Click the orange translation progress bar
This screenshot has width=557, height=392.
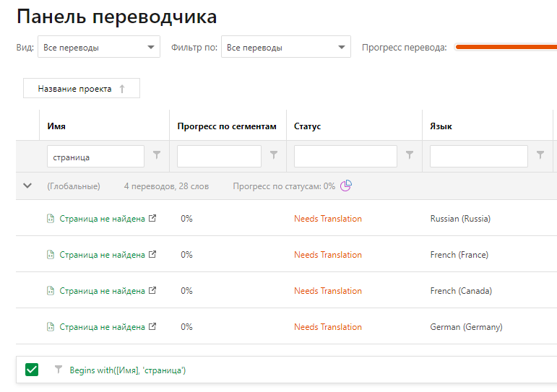[506, 48]
